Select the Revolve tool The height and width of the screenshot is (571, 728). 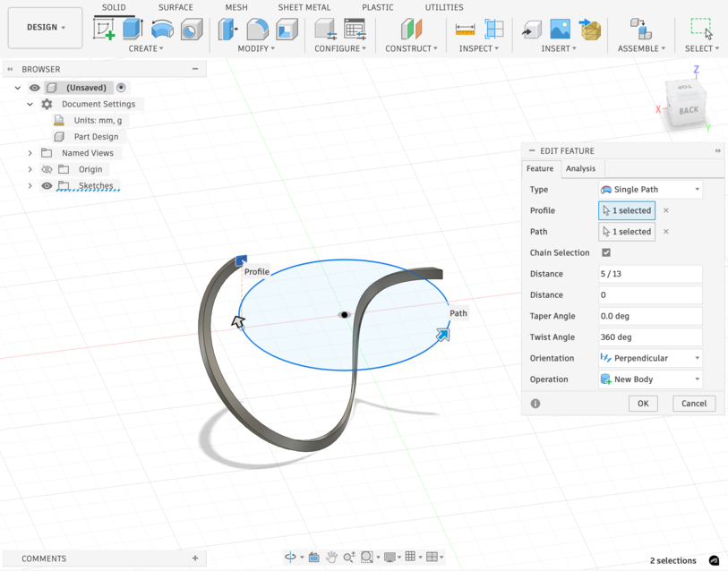click(x=163, y=28)
